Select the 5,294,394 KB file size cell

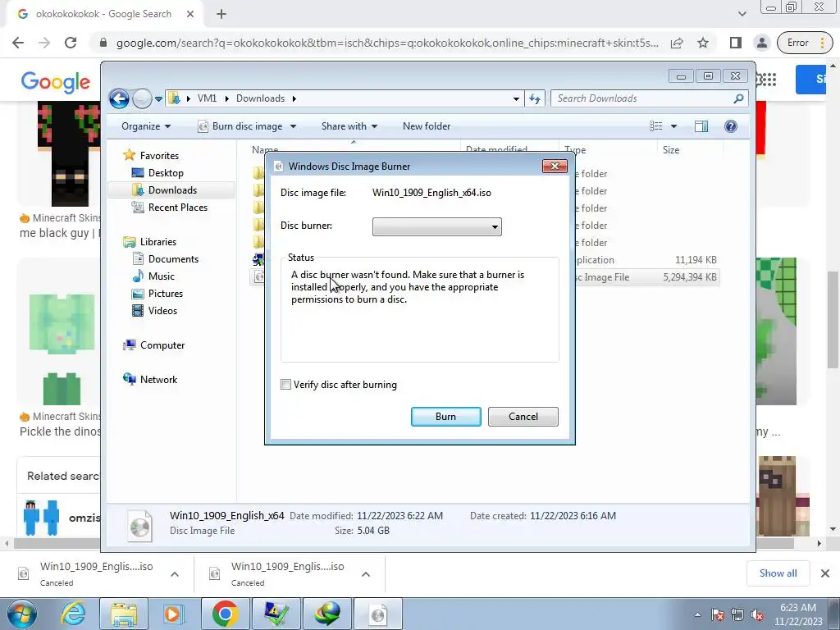coord(689,277)
